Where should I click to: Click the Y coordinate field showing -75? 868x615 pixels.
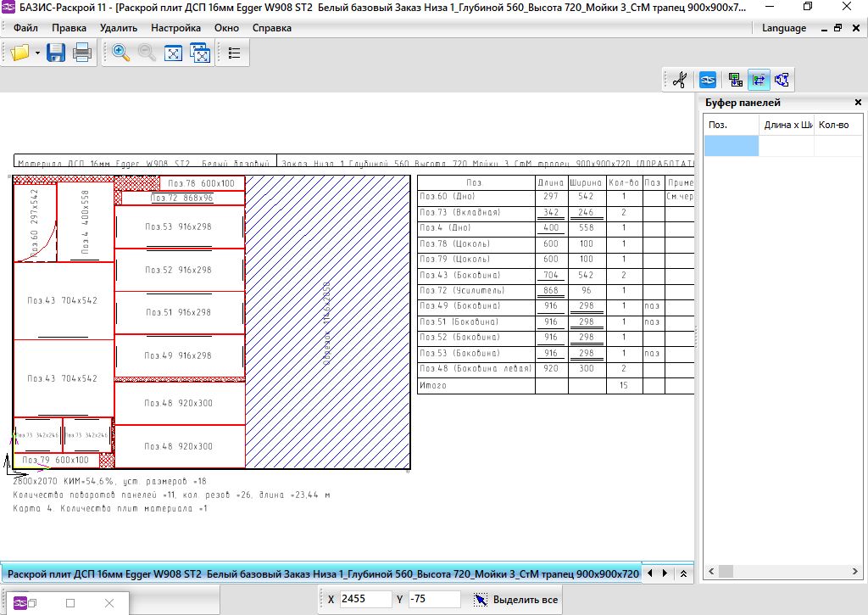tap(435, 599)
